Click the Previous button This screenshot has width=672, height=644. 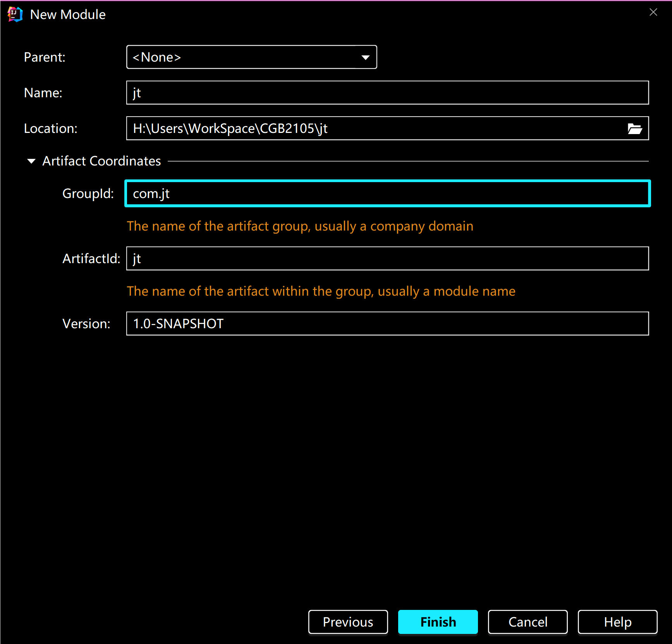point(348,622)
